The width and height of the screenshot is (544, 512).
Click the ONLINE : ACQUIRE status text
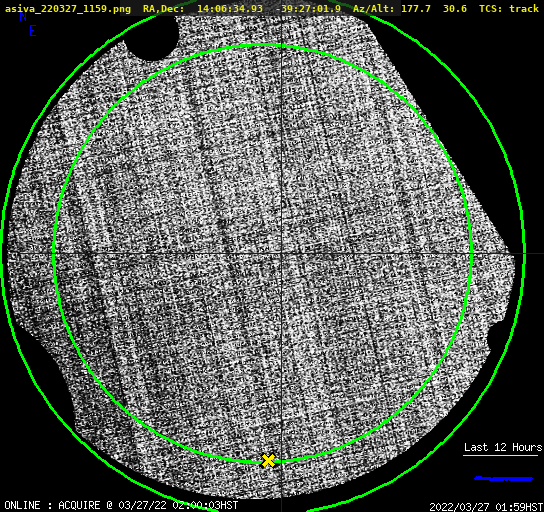pyautogui.click(x=52, y=505)
